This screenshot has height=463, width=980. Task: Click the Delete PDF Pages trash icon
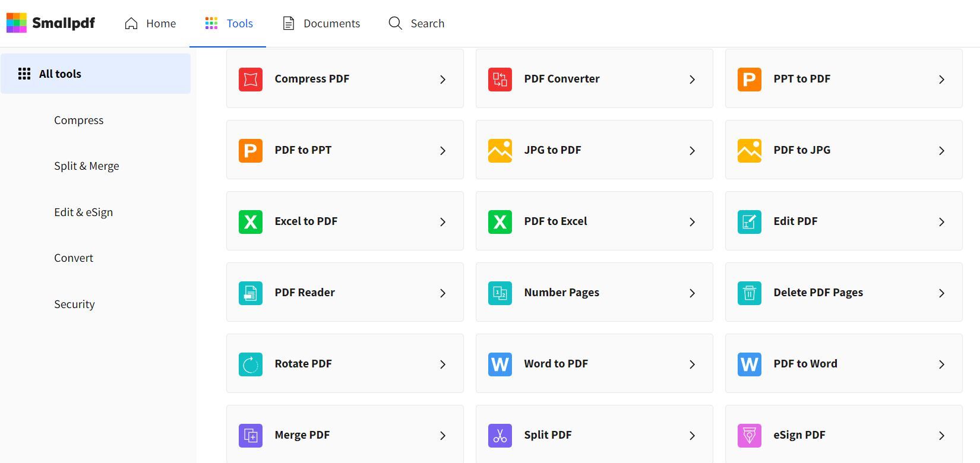(750, 293)
